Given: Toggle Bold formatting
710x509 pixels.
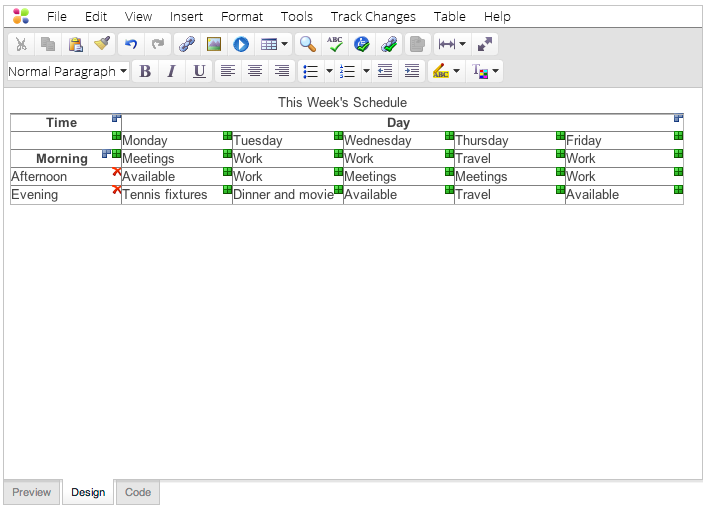Looking at the screenshot, I should click(145, 72).
